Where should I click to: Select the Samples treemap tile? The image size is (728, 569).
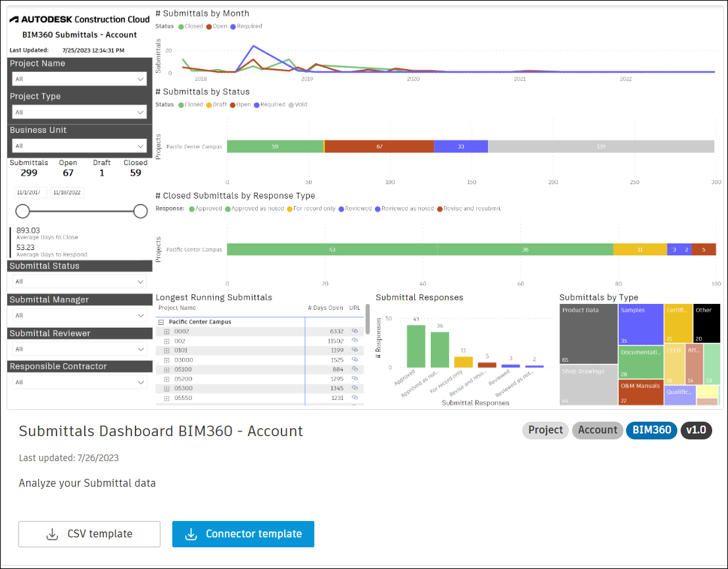click(641, 324)
